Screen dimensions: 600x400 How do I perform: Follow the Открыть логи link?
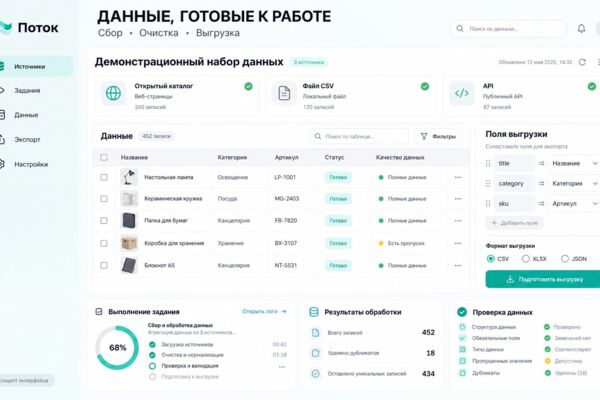point(264,311)
